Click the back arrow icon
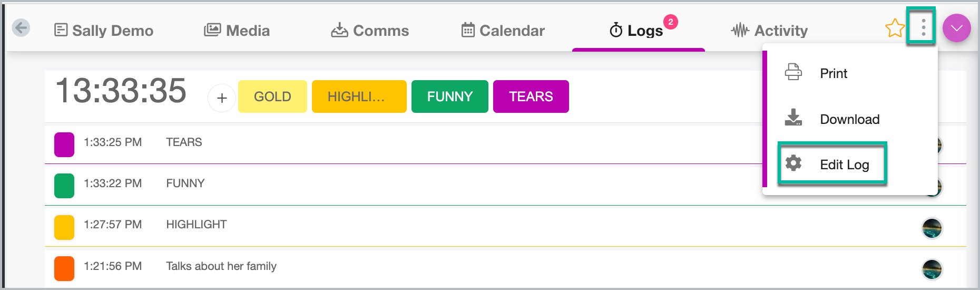The height and width of the screenshot is (290, 980). 21,27
